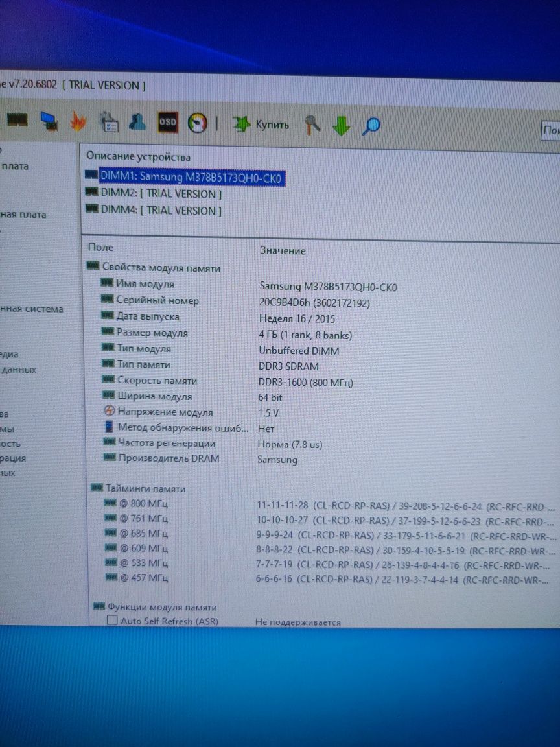The image size is (560, 747).
Task: Open the tools wrench icon
Action: click(312, 125)
